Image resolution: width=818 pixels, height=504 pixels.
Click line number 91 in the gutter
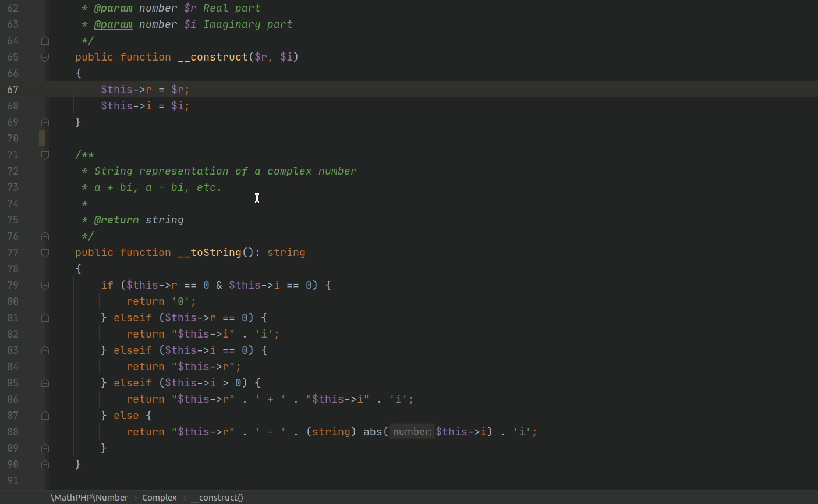tap(13, 481)
